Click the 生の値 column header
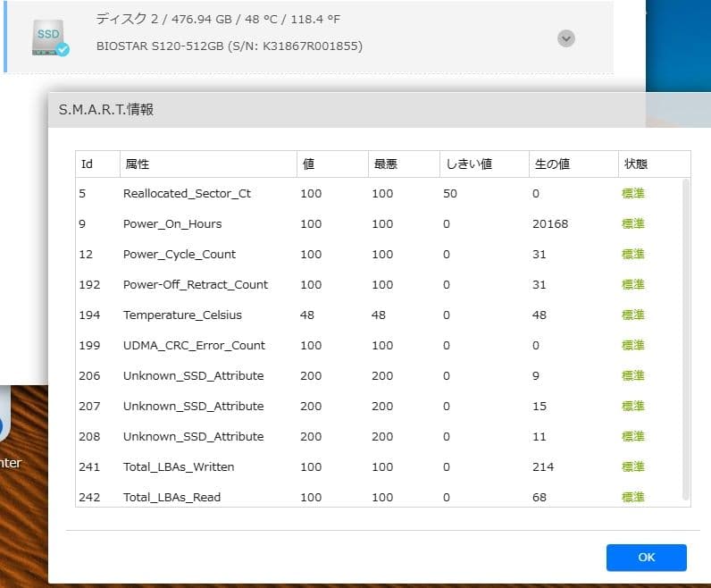The width and height of the screenshot is (711, 588). point(552,164)
